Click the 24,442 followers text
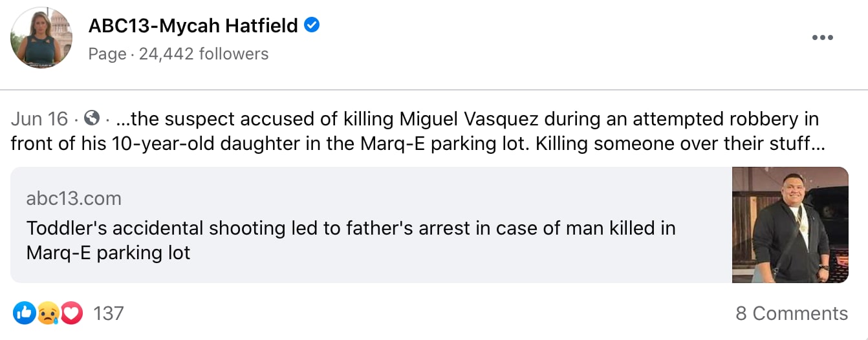This screenshot has width=868, height=340. pyautogui.click(x=204, y=54)
